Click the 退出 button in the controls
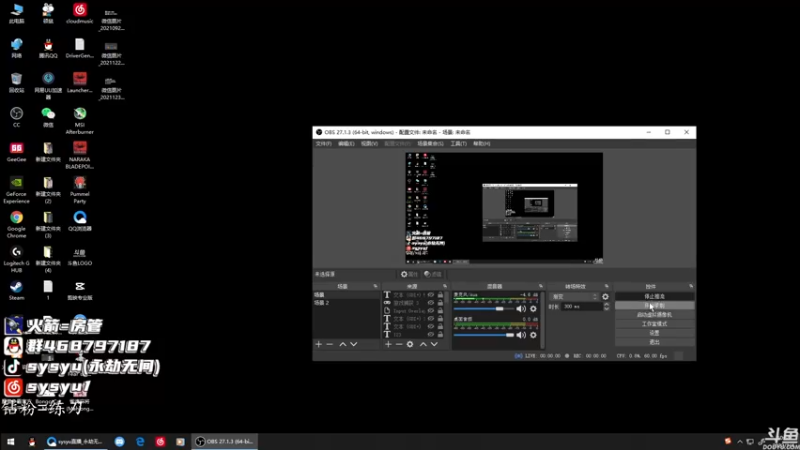The width and height of the screenshot is (800, 450). (654, 342)
